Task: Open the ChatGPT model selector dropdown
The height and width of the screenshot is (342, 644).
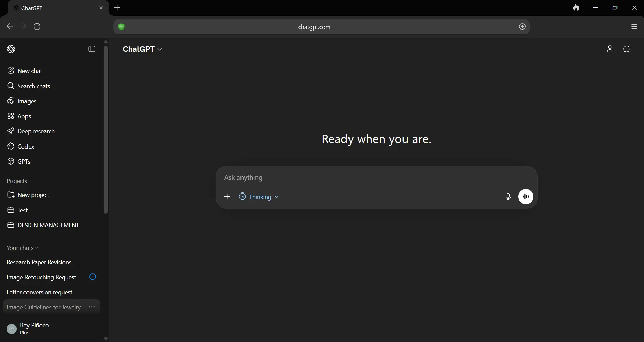Action: [x=143, y=49]
